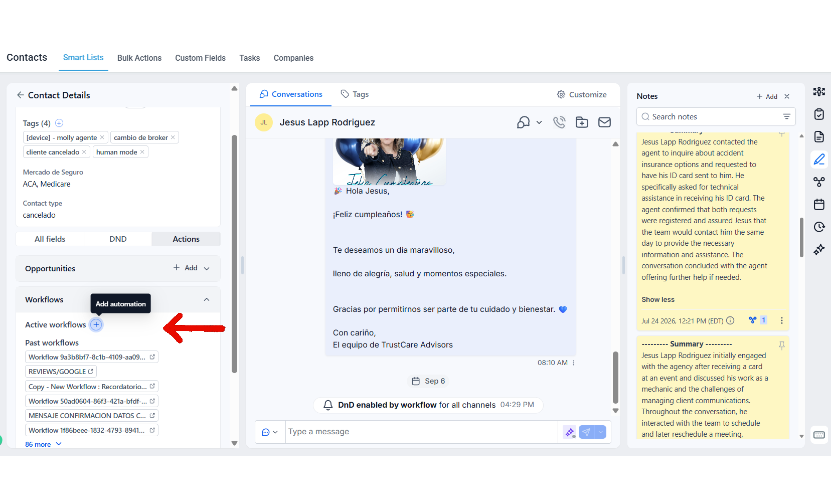Remove the 'cliente cancelado' tag
This screenshot has width=831, height=504.
(x=84, y=152)
